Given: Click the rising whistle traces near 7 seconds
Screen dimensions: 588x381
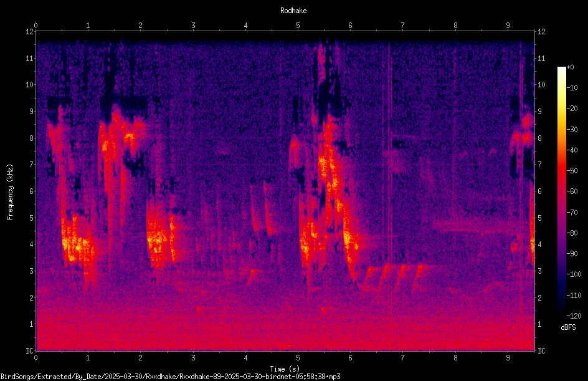Looking at the screenshot, I should coord(397,277).
